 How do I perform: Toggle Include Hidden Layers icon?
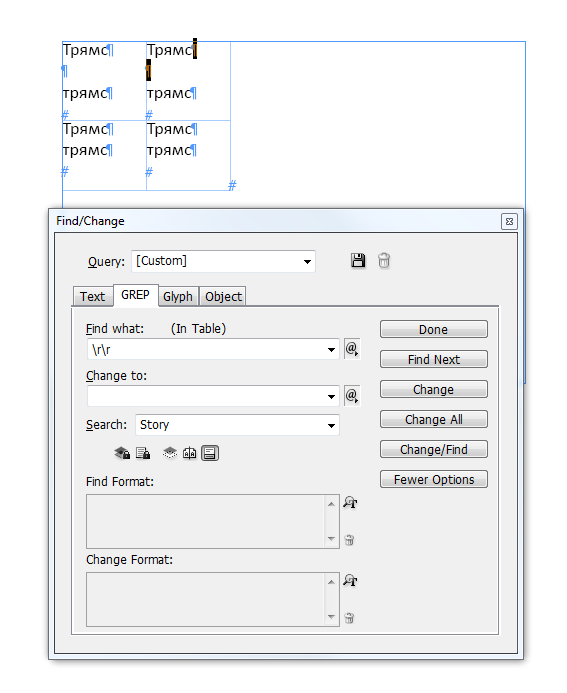[x=170, y=453]
